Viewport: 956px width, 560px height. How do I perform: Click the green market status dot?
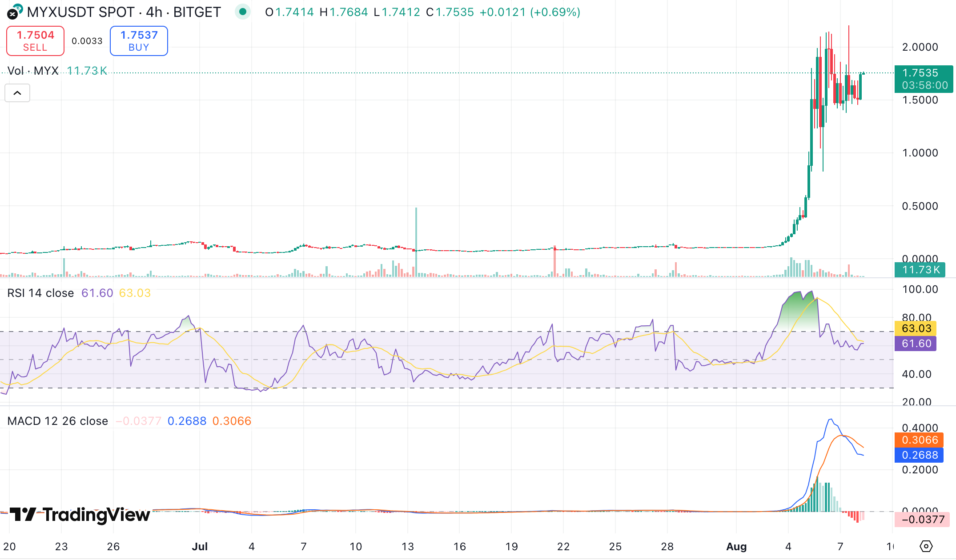click(243, 12)
